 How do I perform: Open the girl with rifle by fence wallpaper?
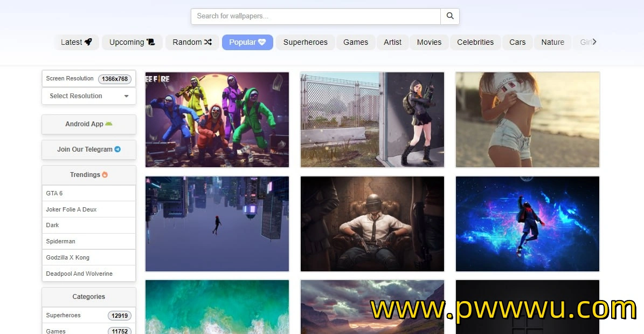click(x=372, y=120)
